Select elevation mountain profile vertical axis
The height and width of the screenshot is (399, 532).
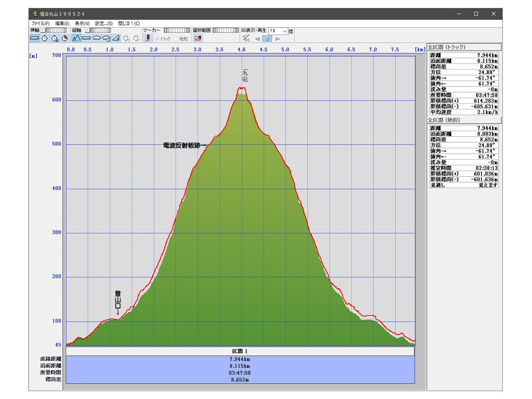tap(76, 39)
